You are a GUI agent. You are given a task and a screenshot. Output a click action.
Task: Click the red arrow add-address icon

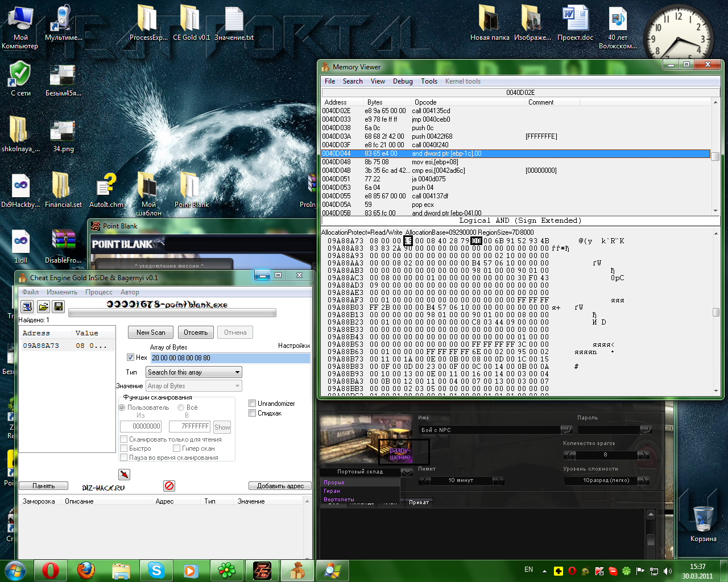124,474
